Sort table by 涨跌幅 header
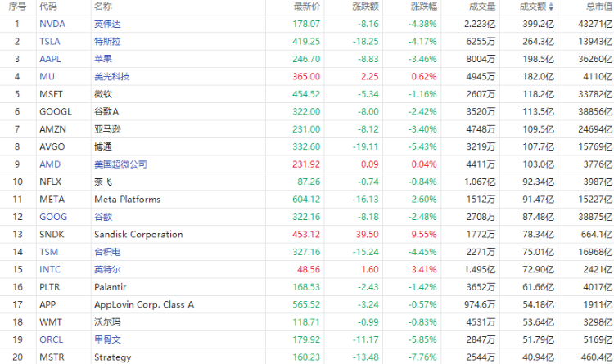The image size is (614, 364). [x=424, y=7]
